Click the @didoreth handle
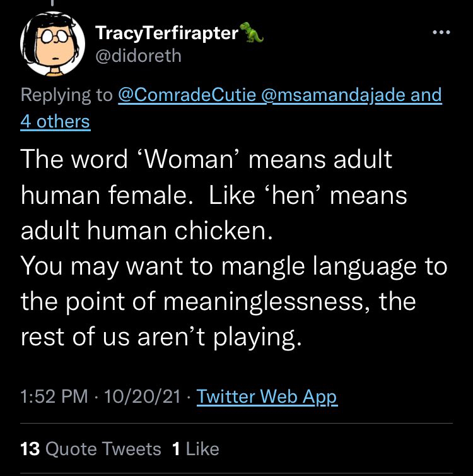Viewport: 473px width, 476px height. (x=138, y=56)
